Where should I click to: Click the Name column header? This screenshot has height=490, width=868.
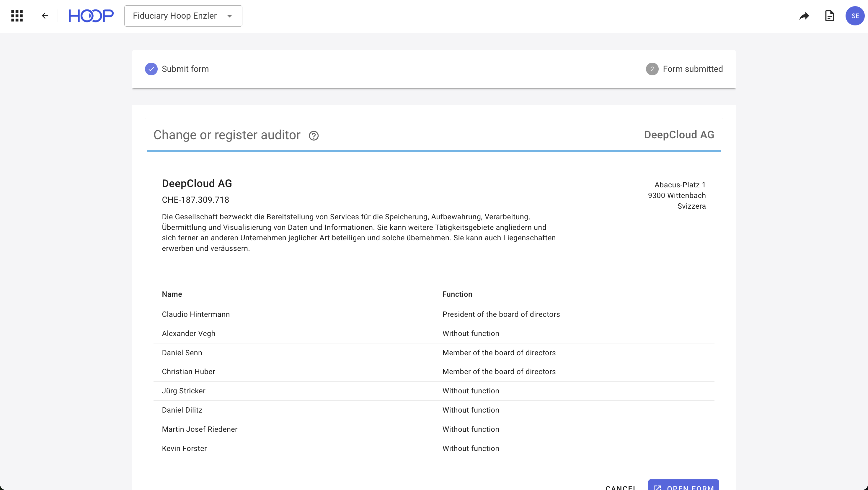point(172,294)
